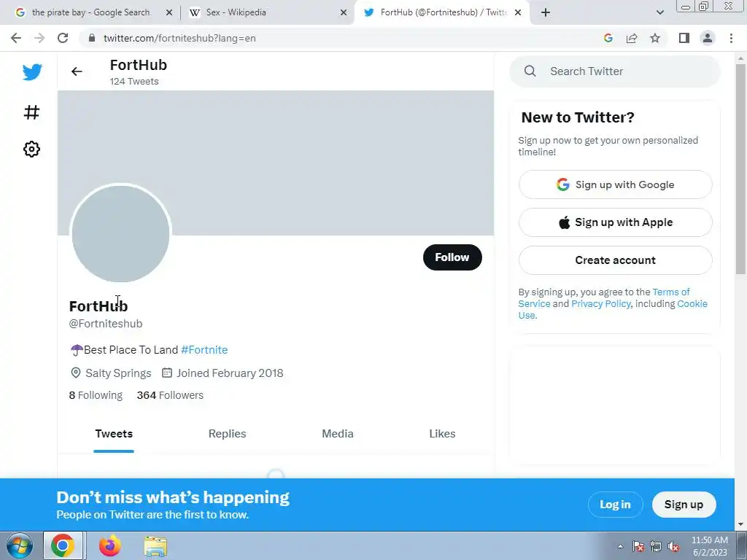
Task: Show hidden system tray icons arrow
Action: [x=621, y=546]
